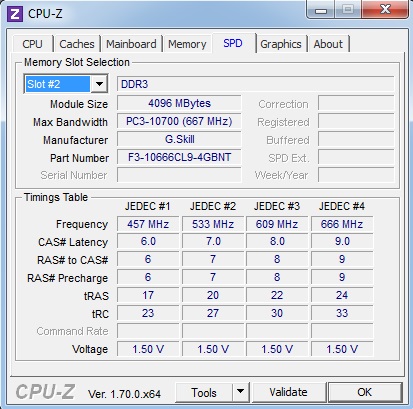Click the tRC value 23
Viewport: 413px width, 409px height.
pyautogui.click(x=148, y=313)
